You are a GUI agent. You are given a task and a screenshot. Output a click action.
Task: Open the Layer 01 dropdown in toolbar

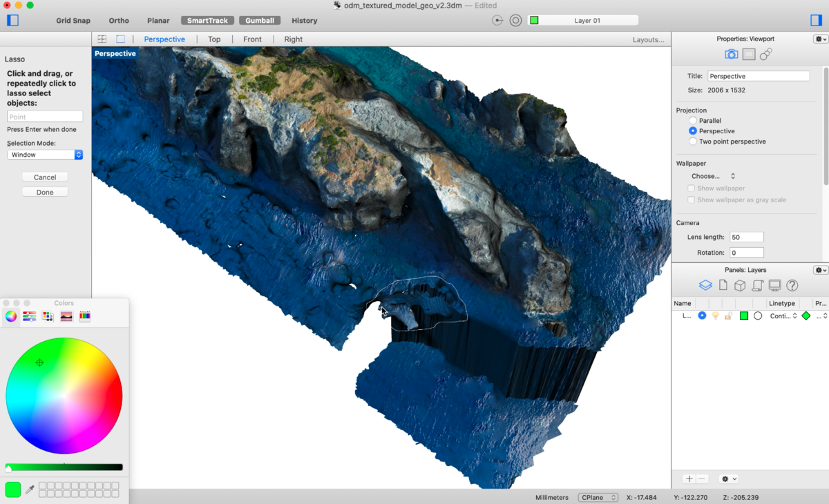(x=582, y=21)
